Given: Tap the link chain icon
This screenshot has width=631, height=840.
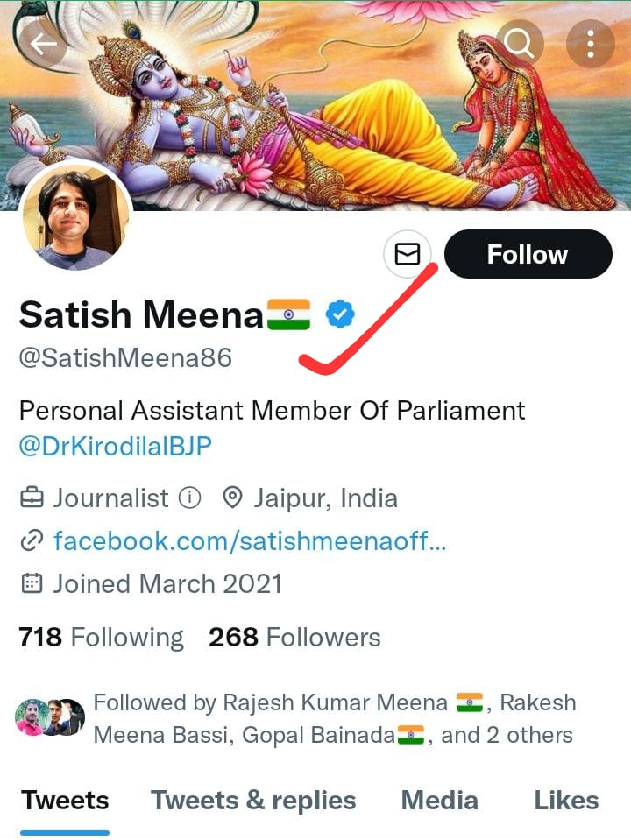Looking at the screenshot, I should pyautogui.click(x=32, y=540).
